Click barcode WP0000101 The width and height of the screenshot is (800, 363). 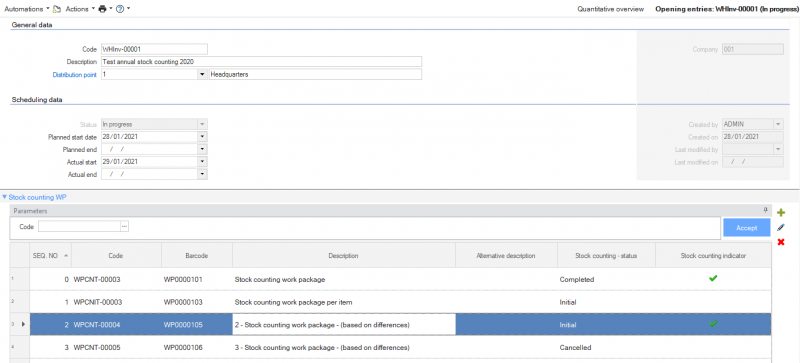(x=183, y=280)
